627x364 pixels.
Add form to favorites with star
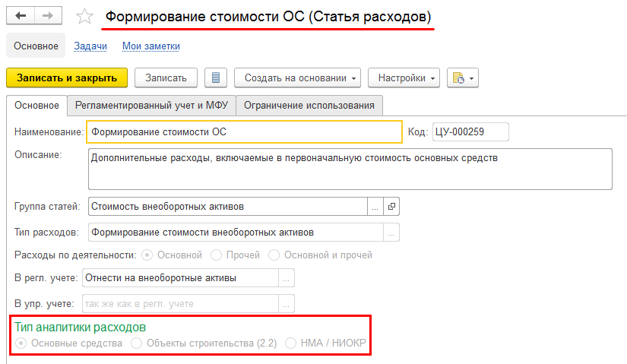click(x=86, y=17)
